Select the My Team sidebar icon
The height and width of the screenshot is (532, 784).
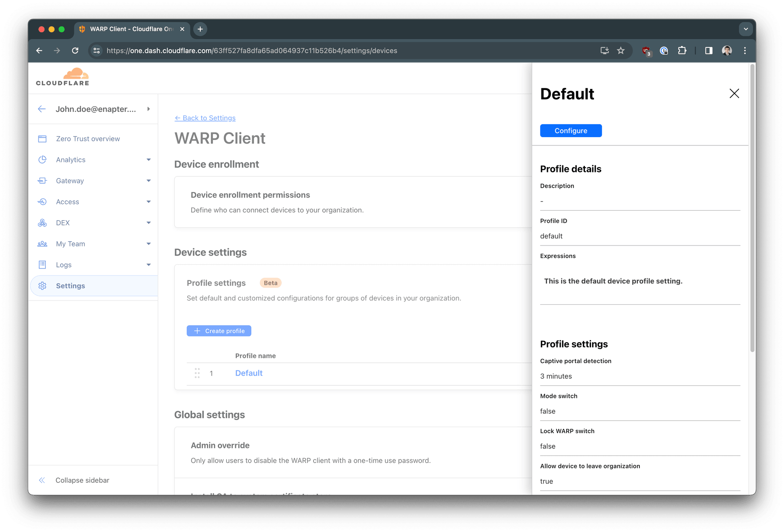[x=42, y=243]
